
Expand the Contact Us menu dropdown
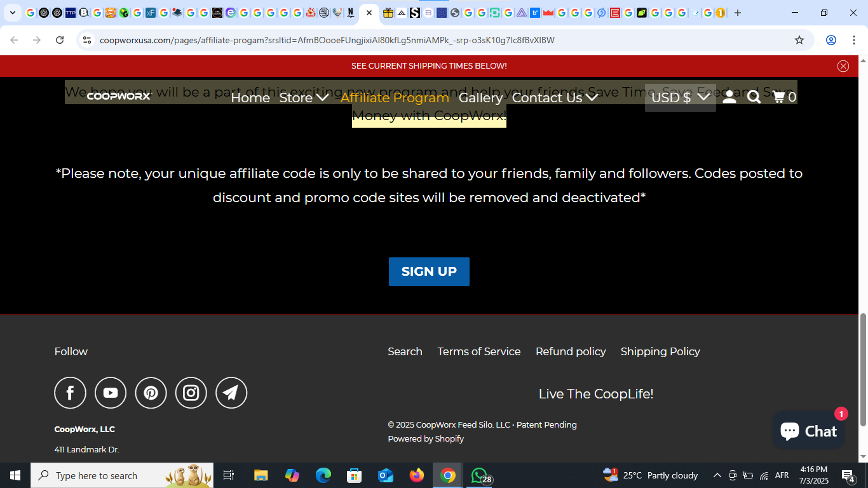click(x=555, y=97)
